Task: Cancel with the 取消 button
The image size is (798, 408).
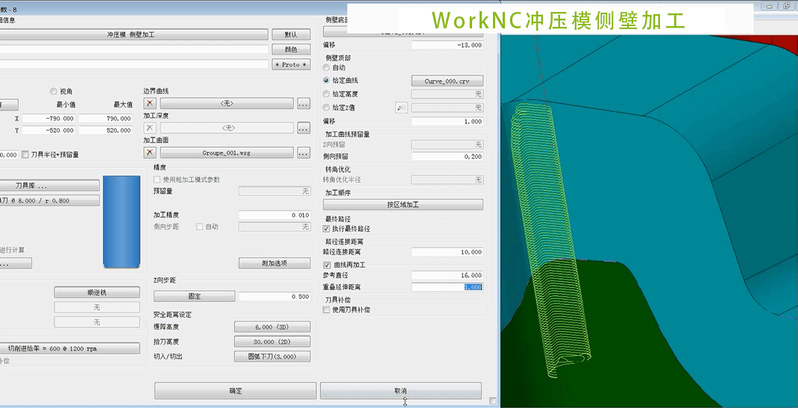Action: tap(401, 391)
